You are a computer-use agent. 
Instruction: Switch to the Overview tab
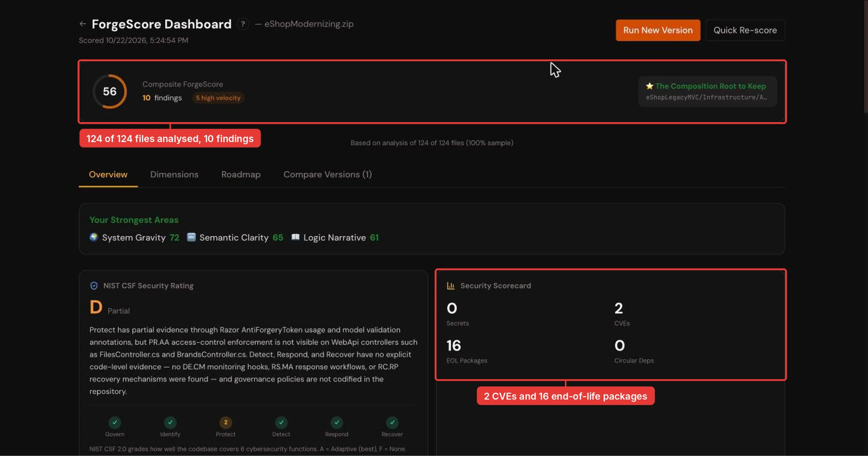coord(108,174)
